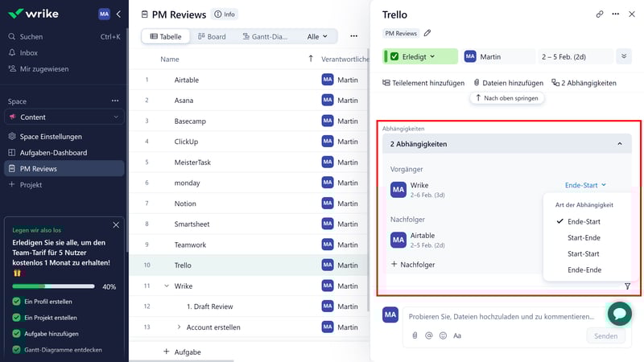The height and width of the screenshot is (362, 644).
Task: Collapse the 2 Abhängigkeiten section
Action: pyautogui.click(x=619, y=144)
